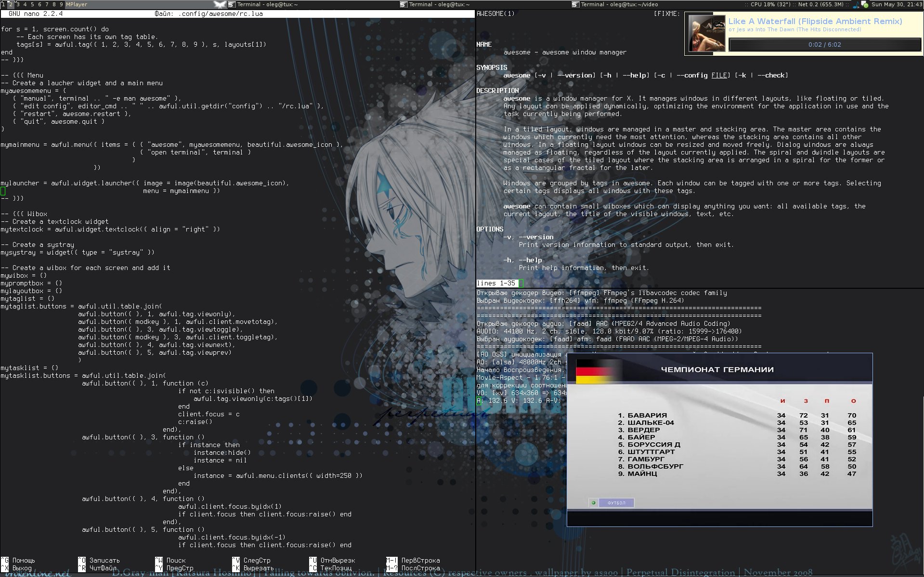This screenshot has width=924, height=577.
Task: Click the SYNOPSIS heading in the man page
Action: 492,67
